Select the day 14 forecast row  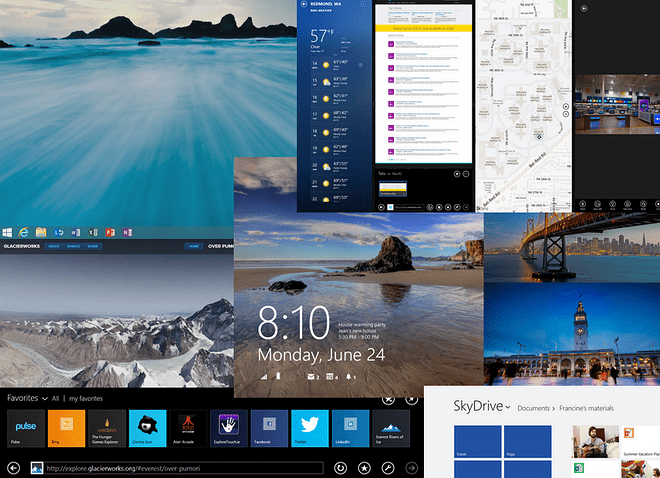336,65
